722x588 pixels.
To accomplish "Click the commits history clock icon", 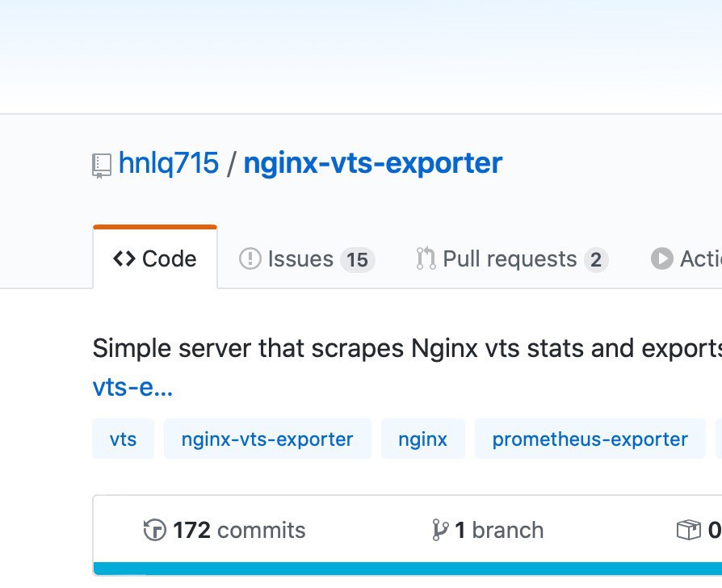I will tap(155, 530).
